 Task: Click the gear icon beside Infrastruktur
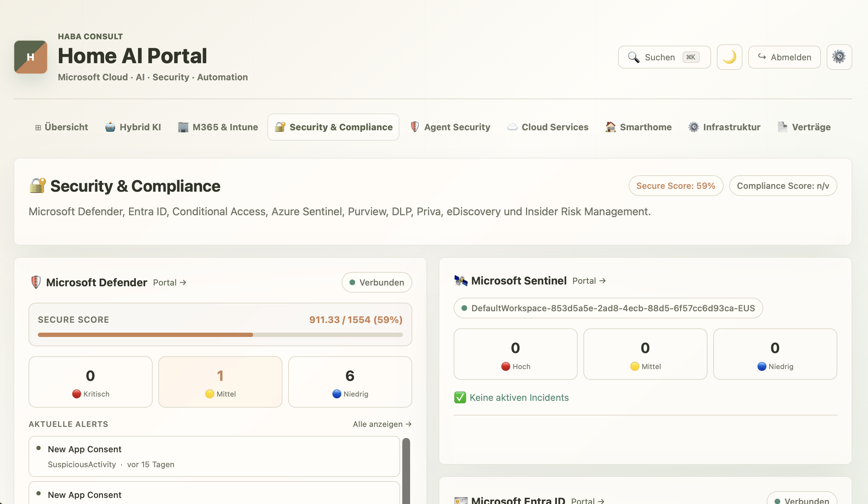tap(694, 127)
